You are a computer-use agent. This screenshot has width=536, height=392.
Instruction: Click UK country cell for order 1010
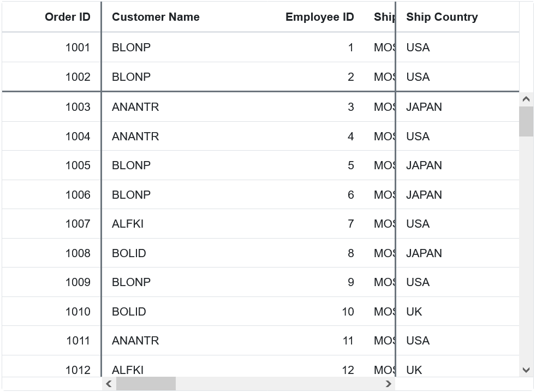(414, 312)
